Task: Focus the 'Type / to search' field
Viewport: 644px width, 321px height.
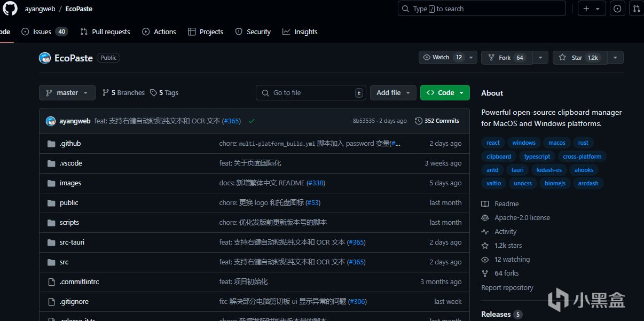Action: tap(482, 9)
